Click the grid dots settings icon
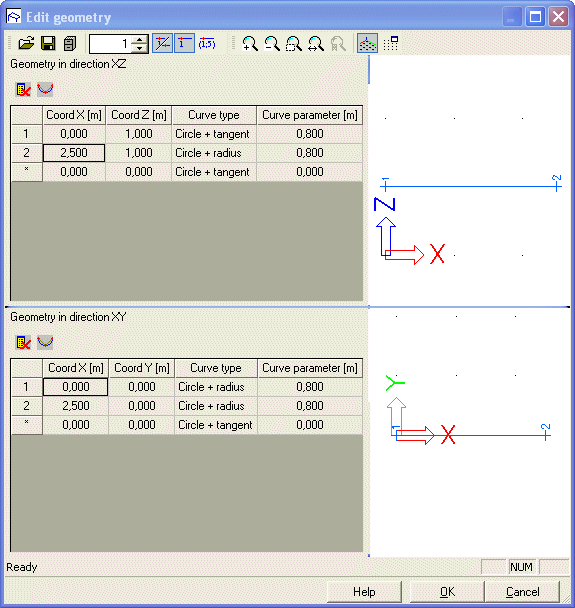The width and height of the screenshot is (575, 608). 390,43
